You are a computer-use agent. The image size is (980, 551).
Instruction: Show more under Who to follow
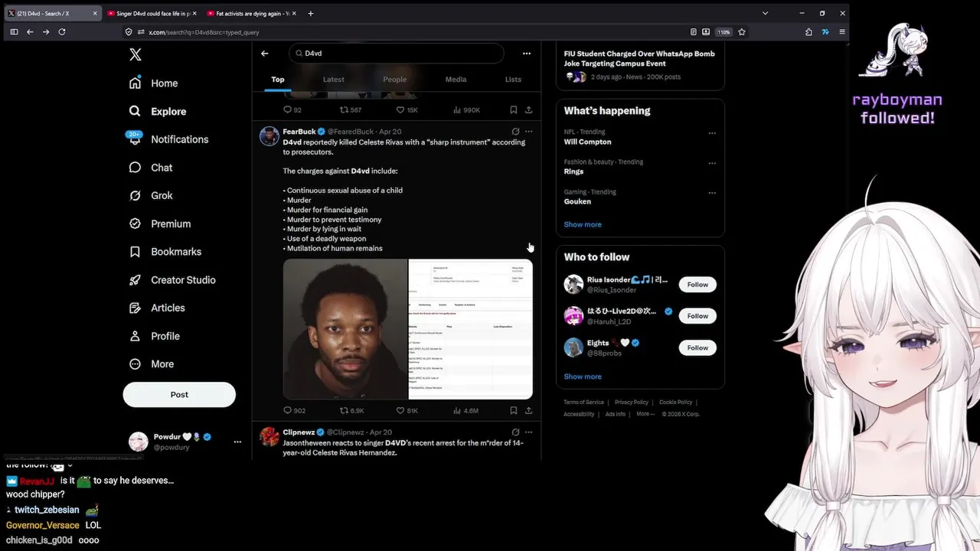[x=583, y=377]
